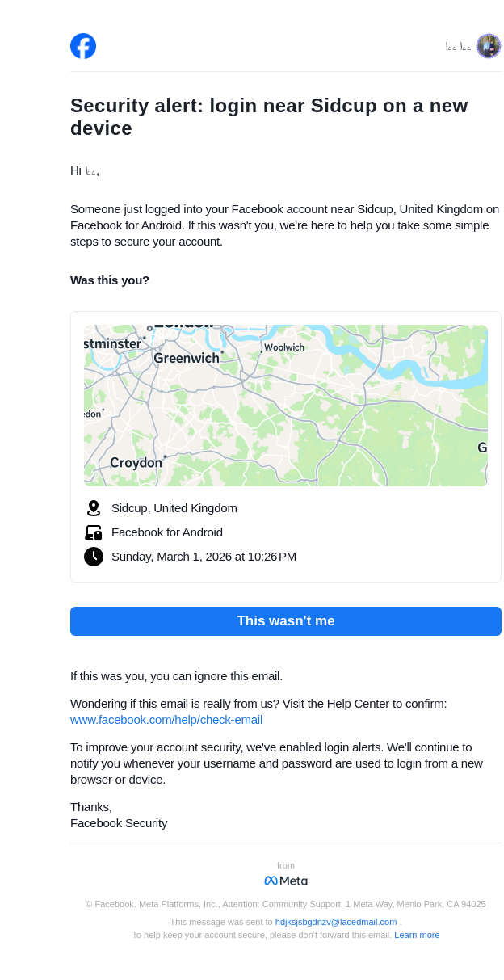Viewport: 504px width, 980px height.
Task: Click the clock icon beside login time
Action: [94, 557]
